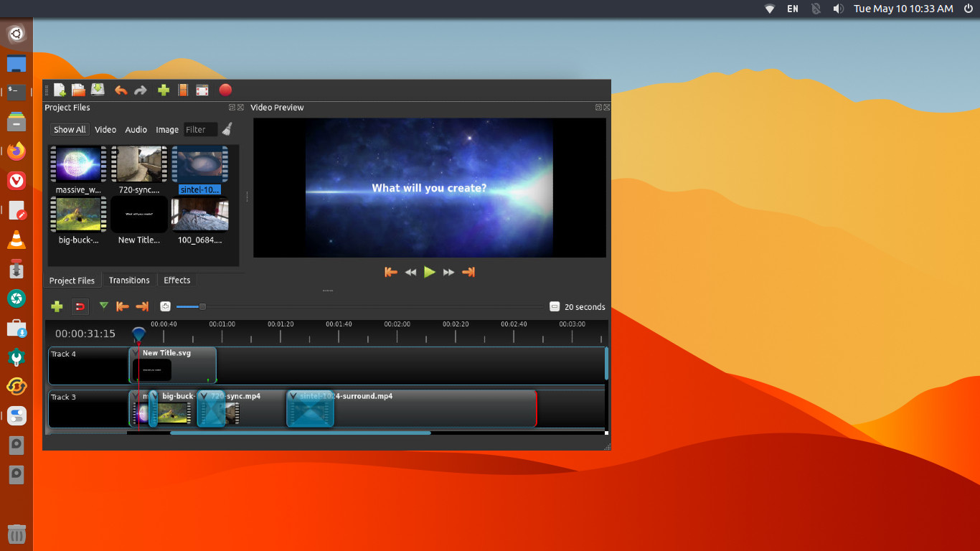Clear the filter using the broom icon
This screenshot has height=551, width=980.
point(227,129)
